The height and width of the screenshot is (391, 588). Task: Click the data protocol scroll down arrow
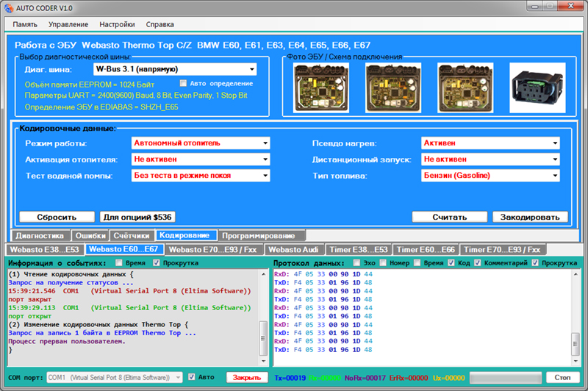tap(576, 361)
